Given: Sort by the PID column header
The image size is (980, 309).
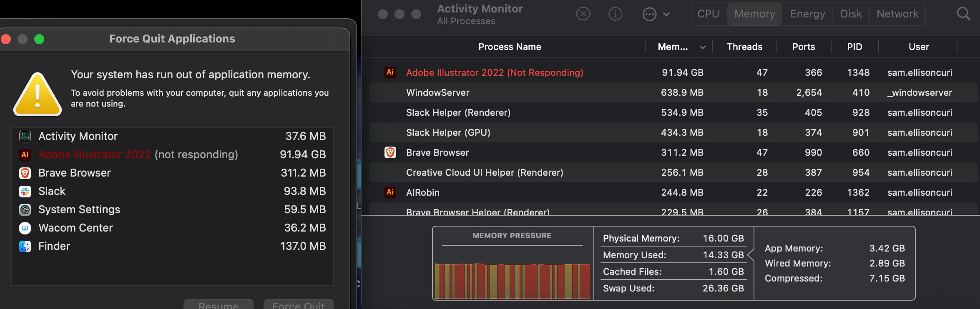Looking at the screenshot, I should coord(854,47).
